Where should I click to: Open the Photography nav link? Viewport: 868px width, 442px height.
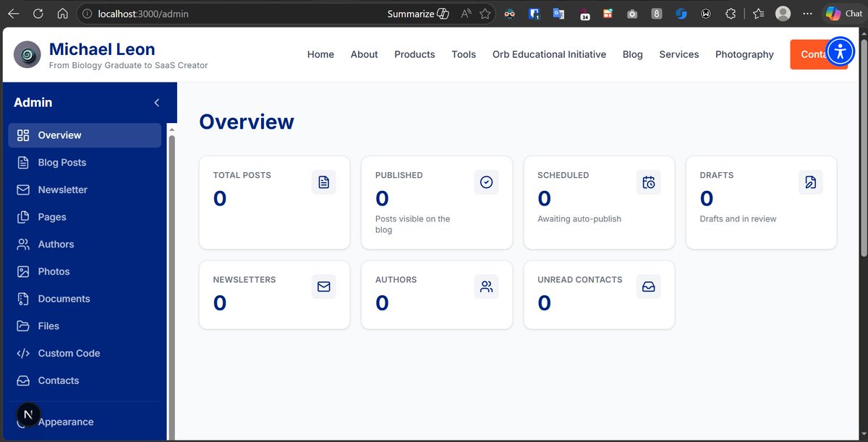[x=744, y=54]
